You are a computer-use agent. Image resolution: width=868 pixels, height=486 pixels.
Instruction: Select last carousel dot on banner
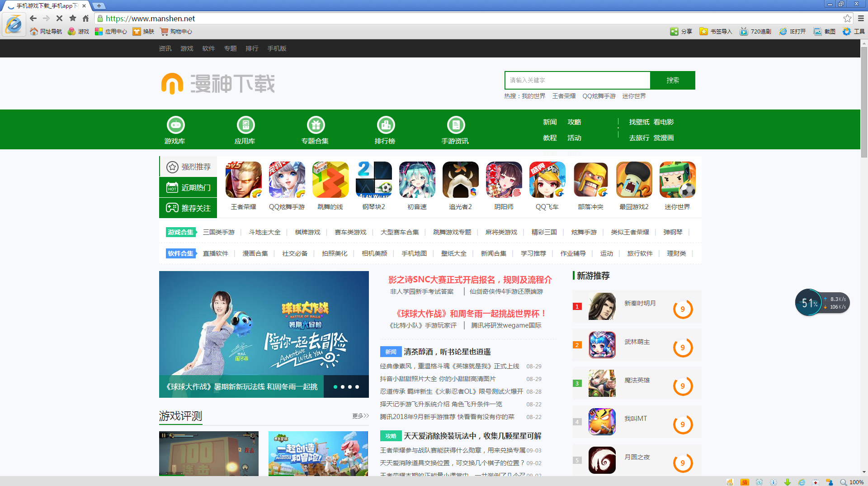pyautogui.click(x=357, y=387)
